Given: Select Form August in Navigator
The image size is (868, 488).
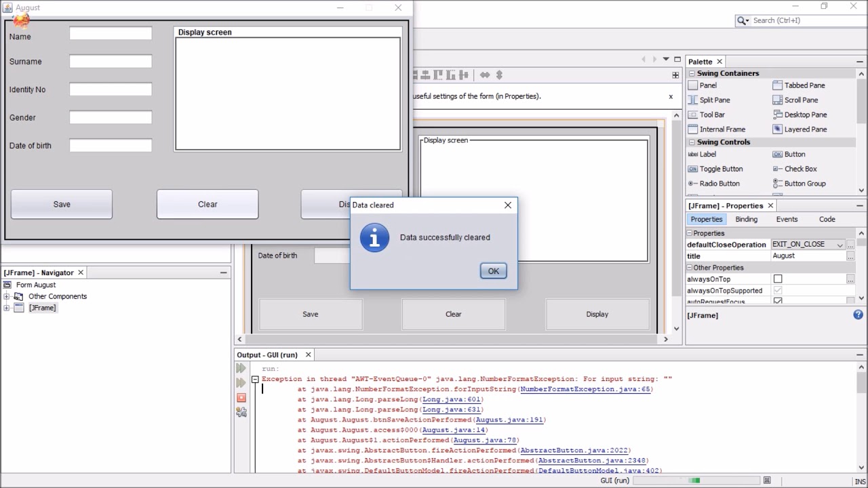Looking at the screenshot, I should [36, 285].
